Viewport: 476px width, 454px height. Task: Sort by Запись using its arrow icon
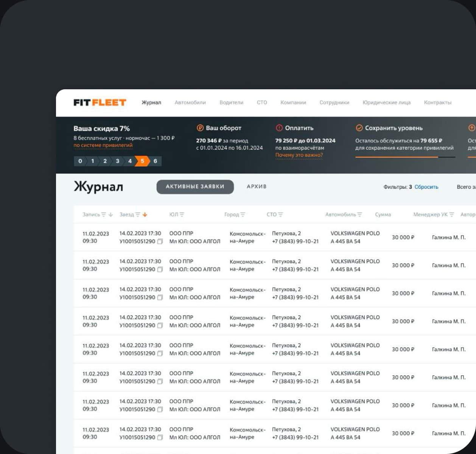click(x=110, y=215)
